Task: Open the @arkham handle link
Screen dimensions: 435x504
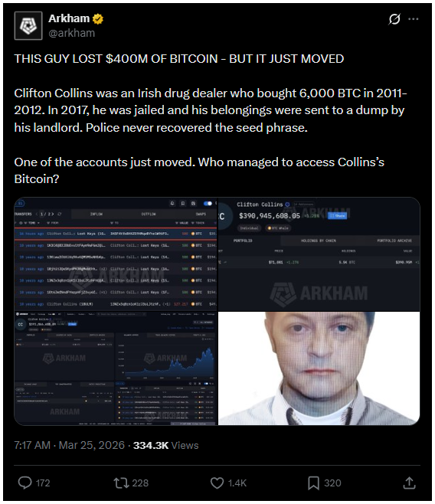Action: [72, 33]
